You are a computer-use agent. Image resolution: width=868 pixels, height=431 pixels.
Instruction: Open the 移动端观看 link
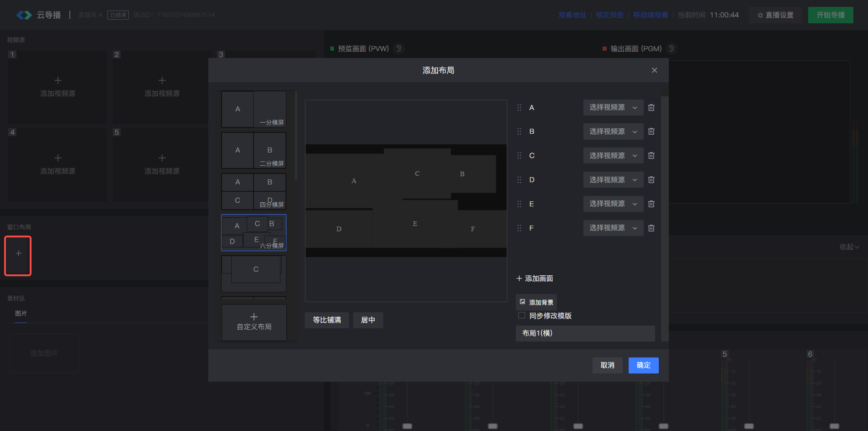pyautogui.click(x=650, y=15)
